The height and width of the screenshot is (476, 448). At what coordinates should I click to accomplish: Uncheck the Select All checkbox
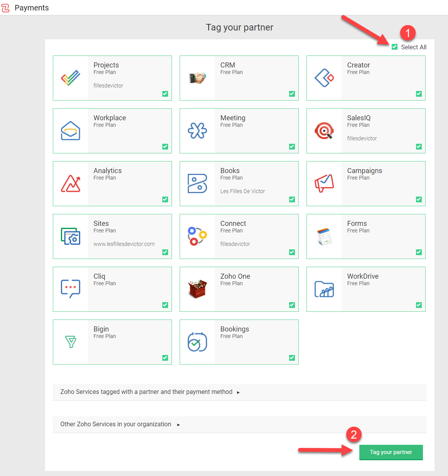(394, 47)
